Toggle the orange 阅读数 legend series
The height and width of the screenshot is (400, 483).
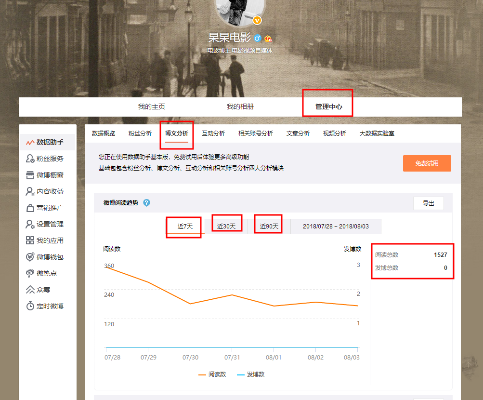(212, 374)
